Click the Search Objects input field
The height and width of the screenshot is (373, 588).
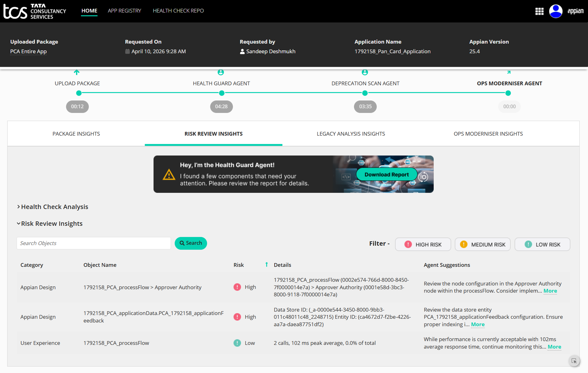(x=94, y=243)
